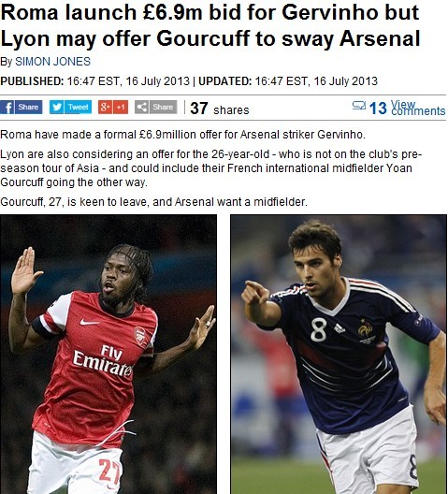Click the Google+ 'g+' icon
Screen dimensions: 448x494
106,107
